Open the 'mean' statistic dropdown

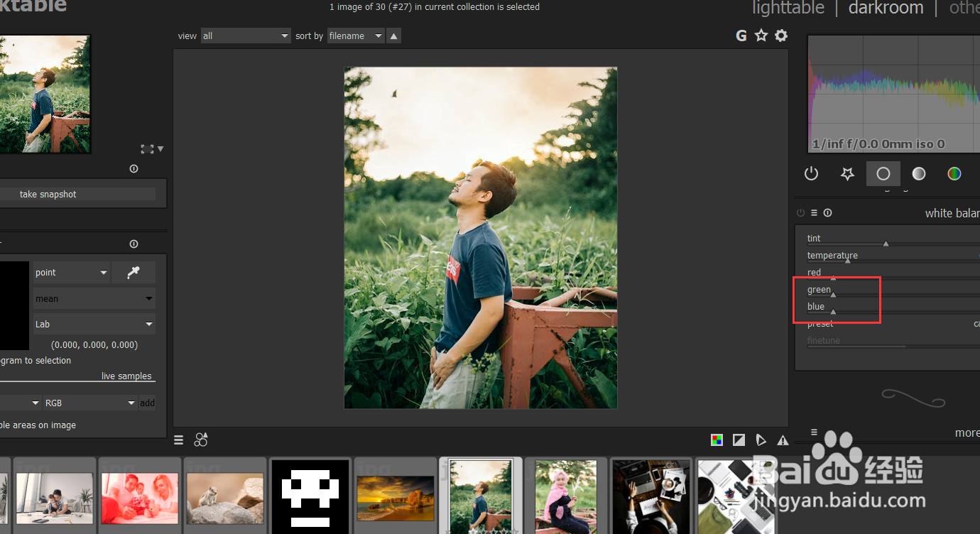click(x=94, y=299)
